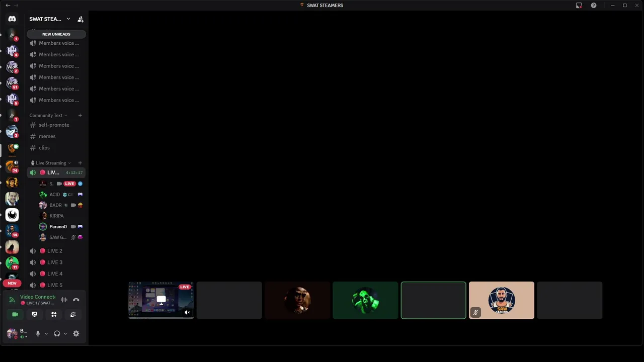The height and width of the screenshot is (362, 644).
Task: Focus the SAW Gaming avatar tile
Action: pyautogui.click(x=502, y=300)
